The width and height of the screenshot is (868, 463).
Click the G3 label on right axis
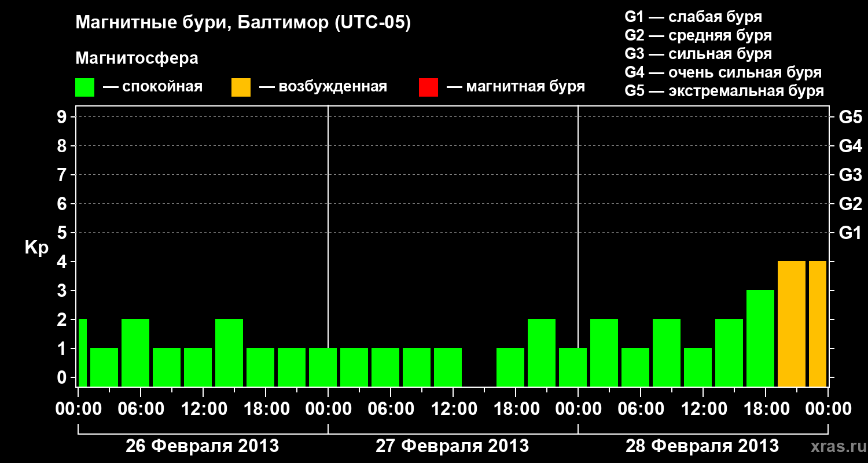click(850, 175)
